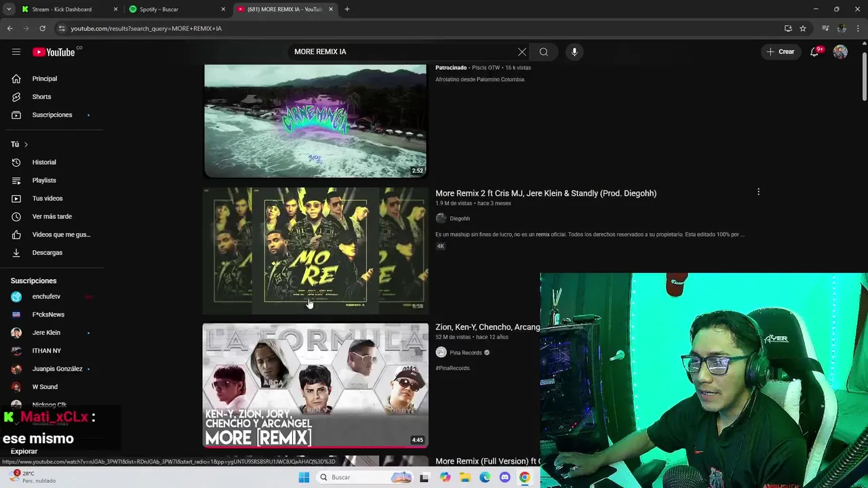Play the sponsored beach video thumbnail
The height and width of the screenshot is (488, 868).
click(315, 121)
